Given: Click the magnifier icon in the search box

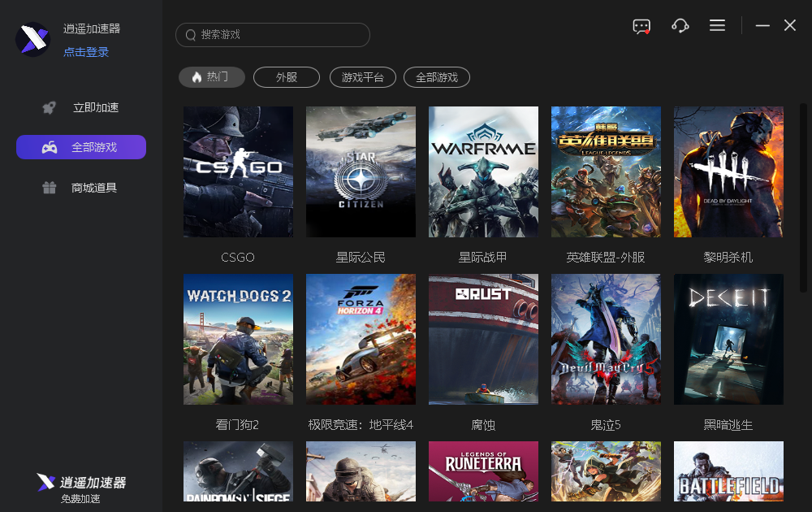Looking at the screenshot, I should [191, 35].
